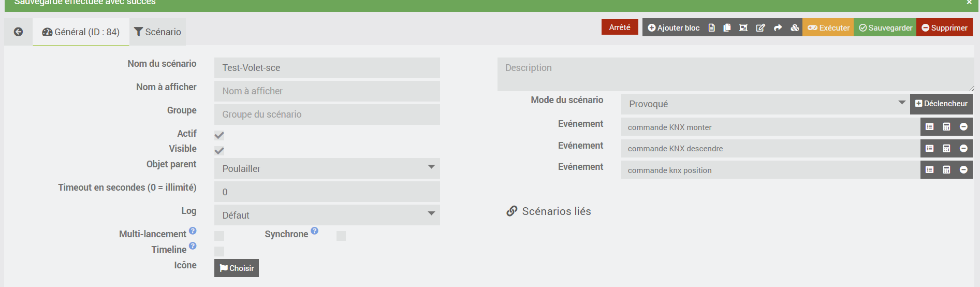Open calculator for 'commande KNX descendre' event

tap(946, 149)
